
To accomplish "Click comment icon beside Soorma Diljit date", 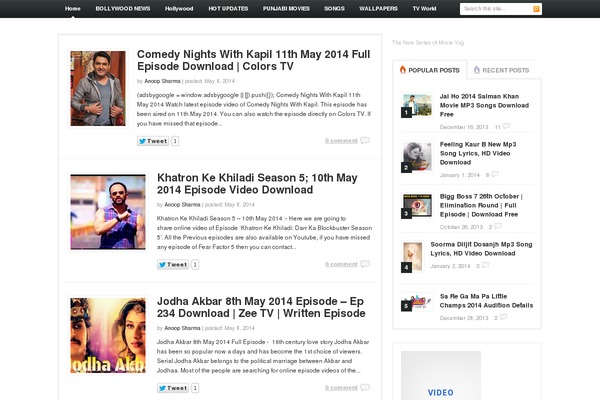I will point(486,265).
